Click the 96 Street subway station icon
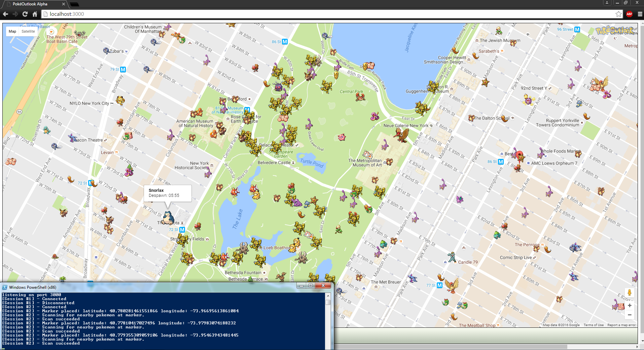 pos(577,29)
